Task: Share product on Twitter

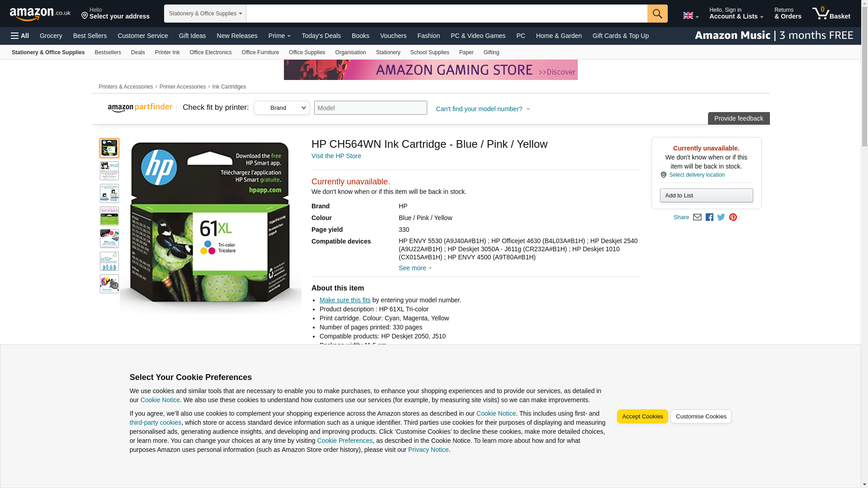Action: point(721,217)
